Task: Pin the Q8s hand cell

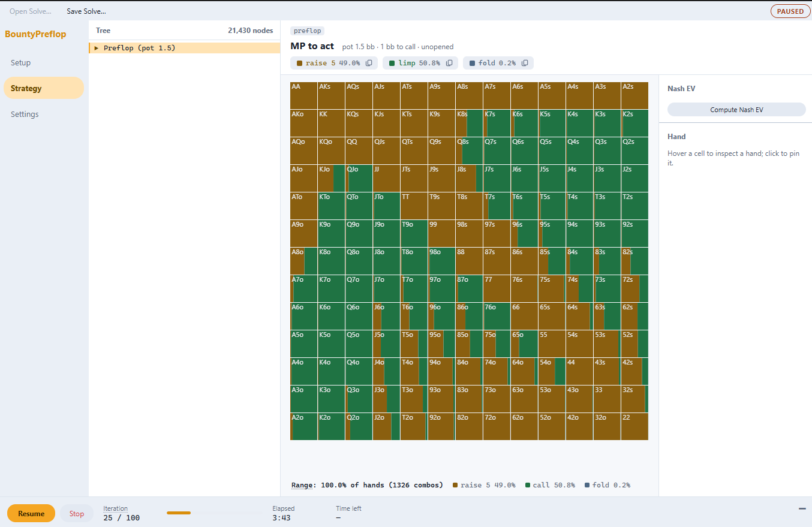Action: [x=470, y=150]
